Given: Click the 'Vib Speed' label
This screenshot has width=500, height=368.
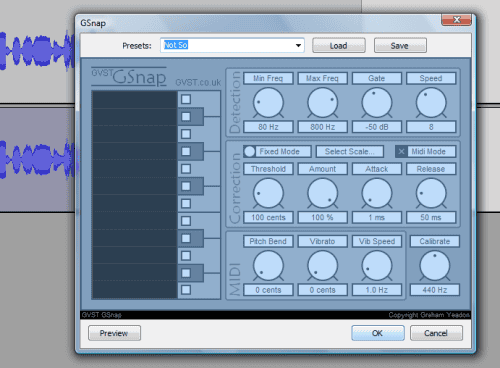Looking at the screenshot, I should 377,241.
